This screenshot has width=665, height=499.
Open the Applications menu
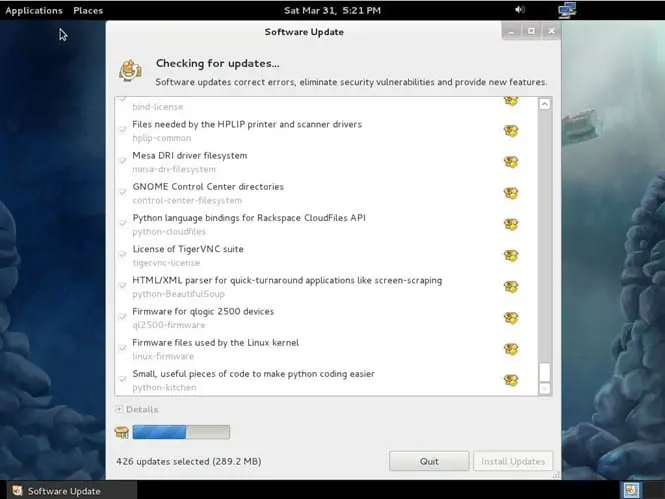(34, 10)
